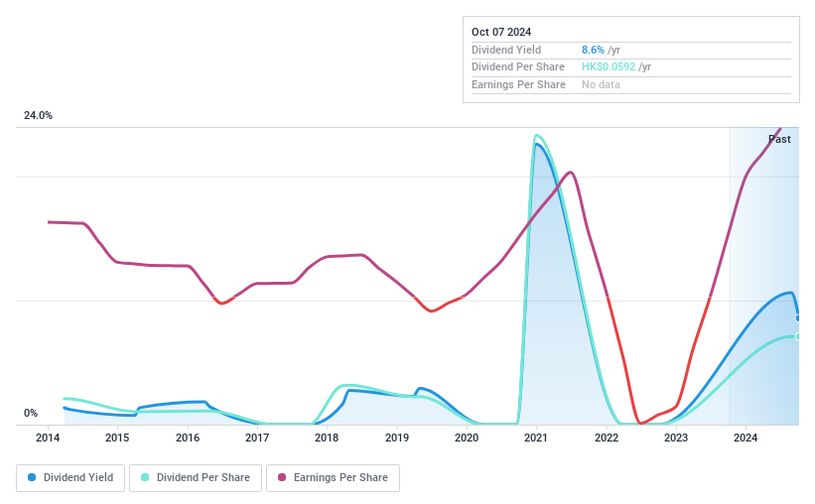Click the blue Dividend Yield legend dot
Image resolution: width=815 pixels, height=504 pixels.
click(x=32, y=477)
